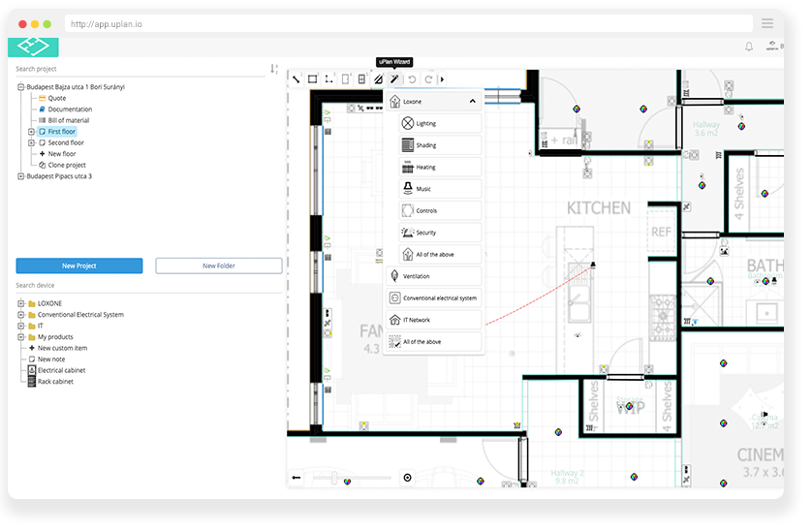This screenshot has height=531, width=812.
Task: Expand Budapest Pipacs utca 3 project
Action: point(20,176)
